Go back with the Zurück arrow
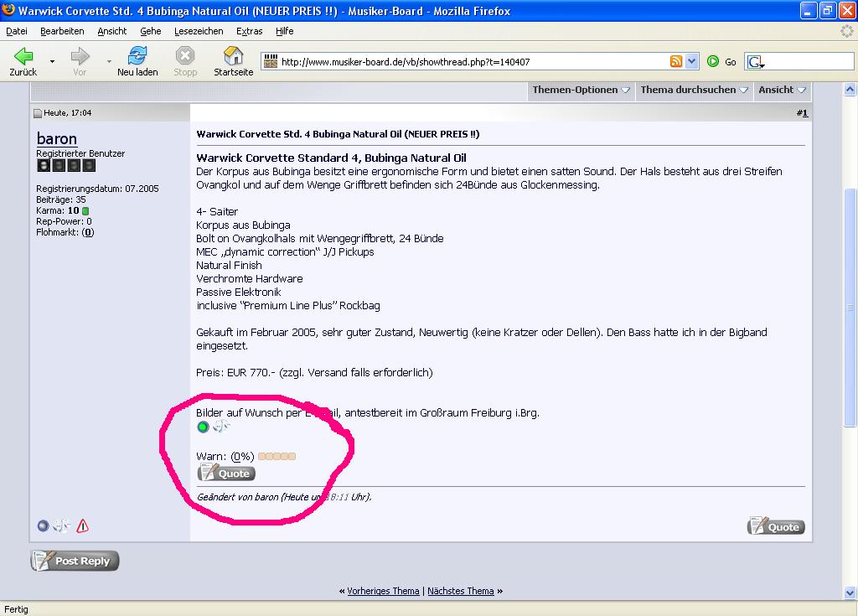The width and height of the screenshot is (858, 616). coord(23,61)
